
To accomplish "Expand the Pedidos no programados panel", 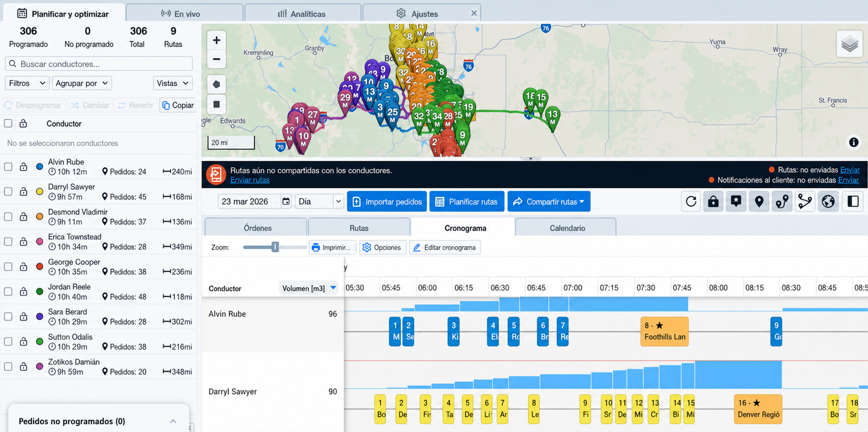I will click(173, 421).
